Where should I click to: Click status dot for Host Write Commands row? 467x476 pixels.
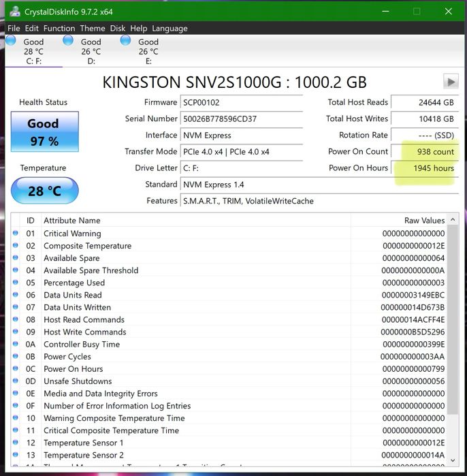coord(16,332)
